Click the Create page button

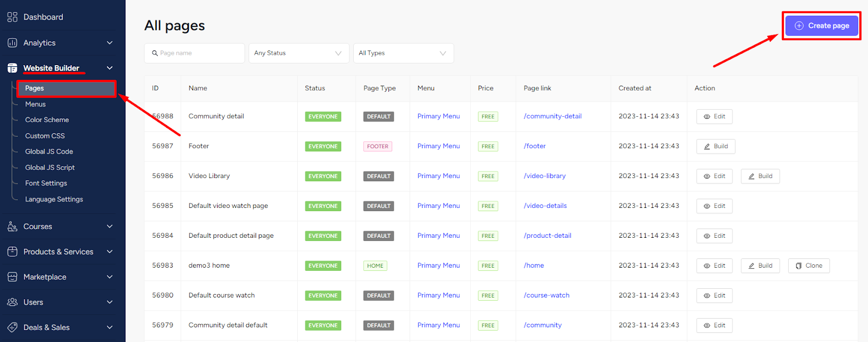(x=822, y=26)
